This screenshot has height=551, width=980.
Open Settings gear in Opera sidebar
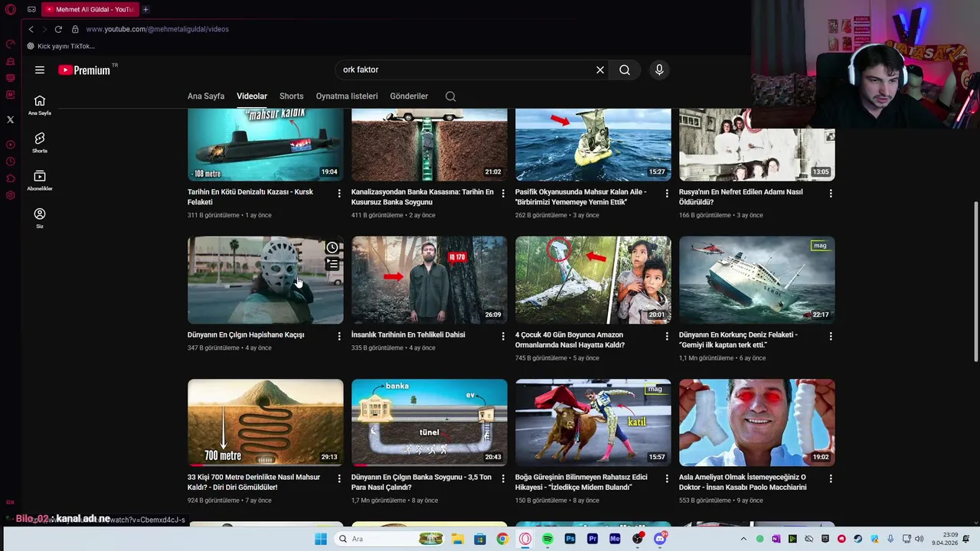(11, 195)
